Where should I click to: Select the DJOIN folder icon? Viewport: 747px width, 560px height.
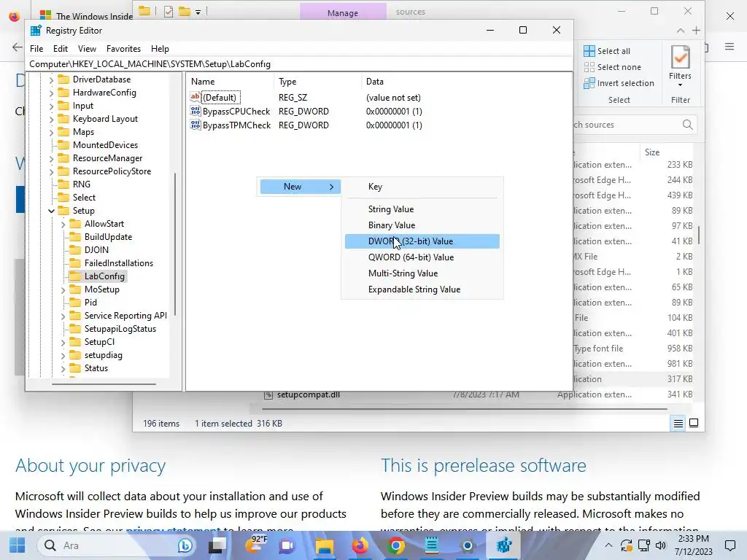[x=75, y=250]
